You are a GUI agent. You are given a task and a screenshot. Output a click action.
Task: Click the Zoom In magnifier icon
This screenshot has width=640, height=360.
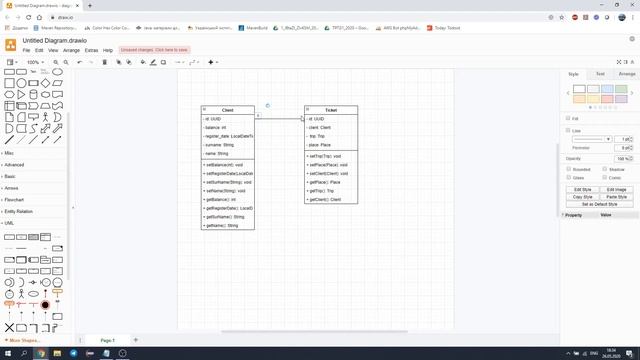(x=56, y=62)
